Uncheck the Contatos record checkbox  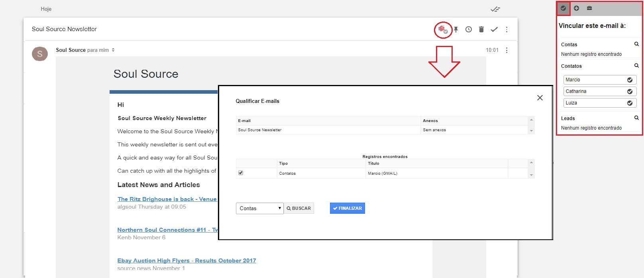pyautogui.click(x=241, y=173)
